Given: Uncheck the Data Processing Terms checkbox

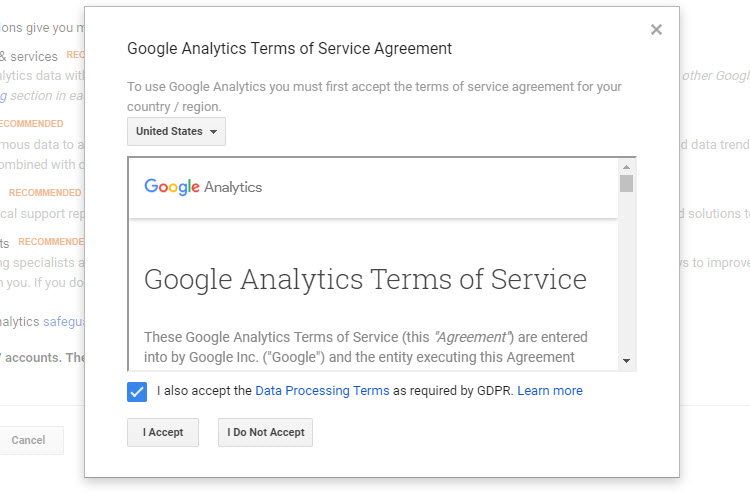Looking at the screenshot, I should (x=138, y=391).
